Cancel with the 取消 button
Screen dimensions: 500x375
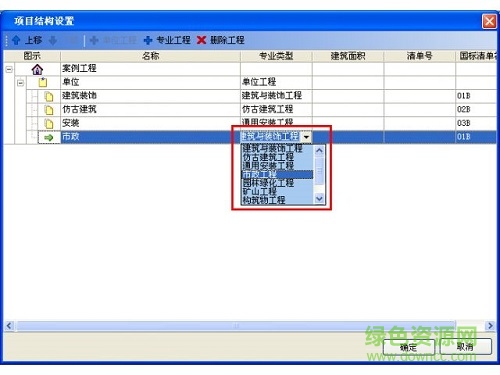pyautogui.click(x=465, y=347)
